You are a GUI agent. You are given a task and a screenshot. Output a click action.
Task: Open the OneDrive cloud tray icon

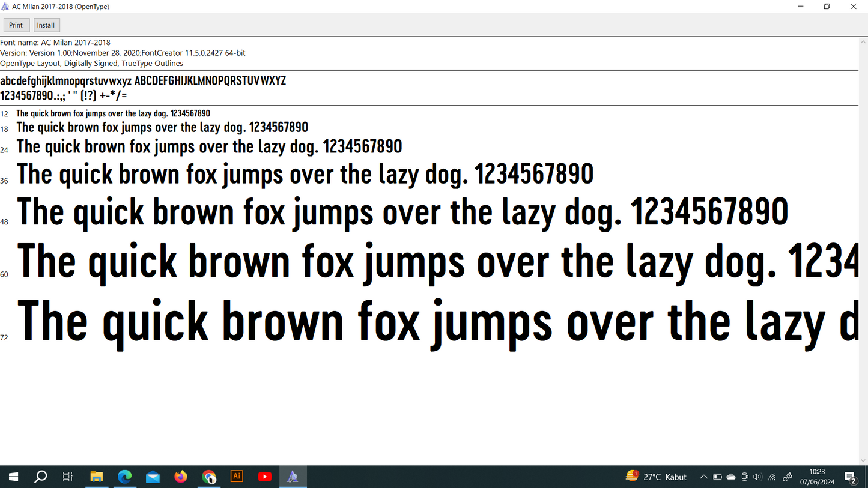point(731,477)
